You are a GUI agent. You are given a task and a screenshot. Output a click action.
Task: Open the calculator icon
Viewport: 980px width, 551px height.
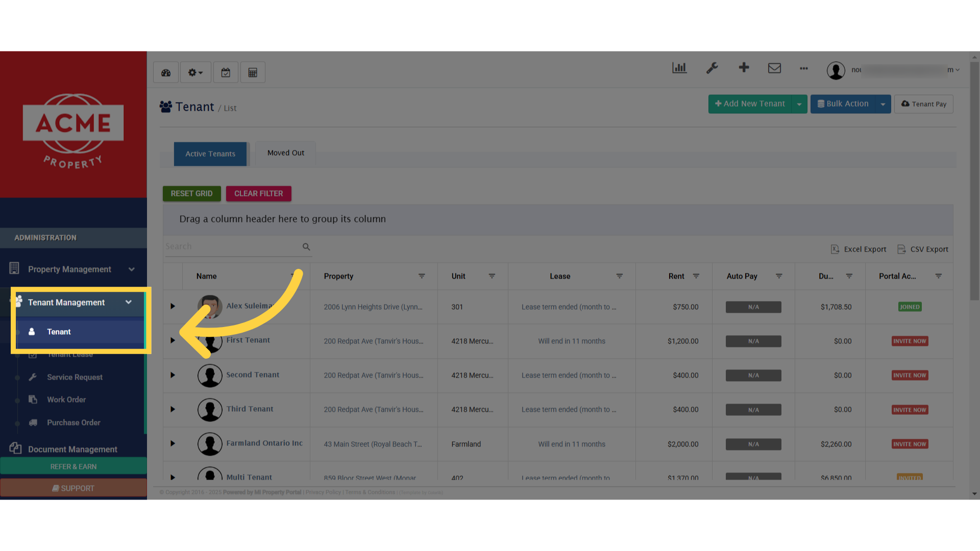pyautogui.click(x=253, y=72)
